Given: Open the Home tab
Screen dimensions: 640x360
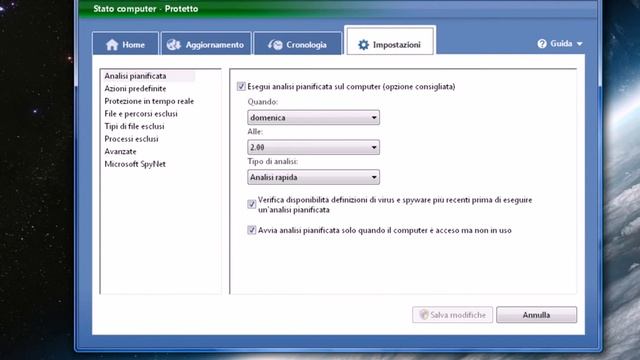Looking at the screenshot, I should tap(125, 43).
